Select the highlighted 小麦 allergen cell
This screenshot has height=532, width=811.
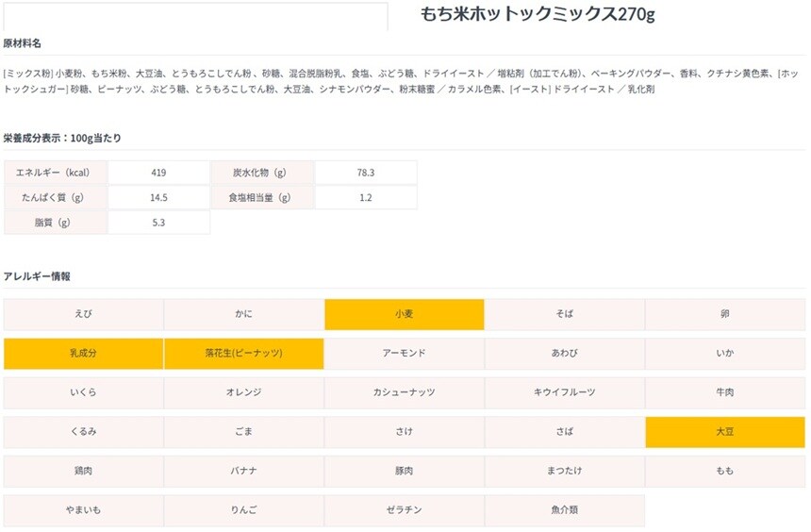coord(404,314)
